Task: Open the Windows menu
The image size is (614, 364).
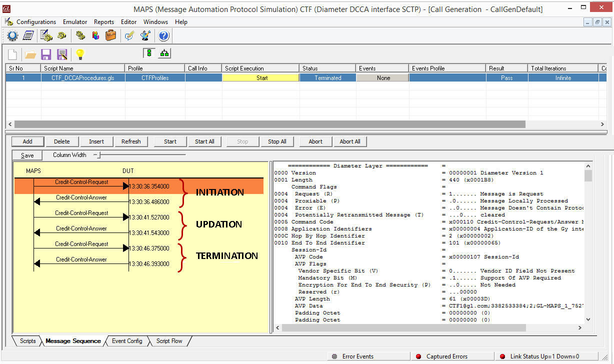Action: (x=155, y=22)
